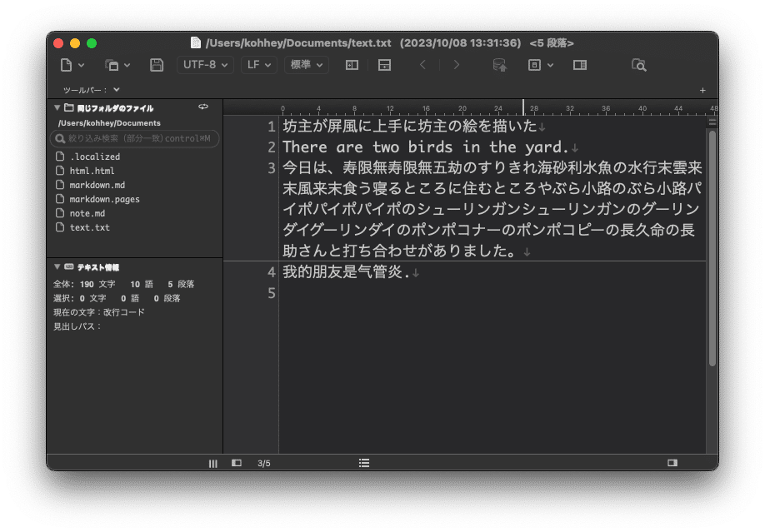Click the square view options icon
Viewport: 765px width, 532px height.
click(535, 65)
